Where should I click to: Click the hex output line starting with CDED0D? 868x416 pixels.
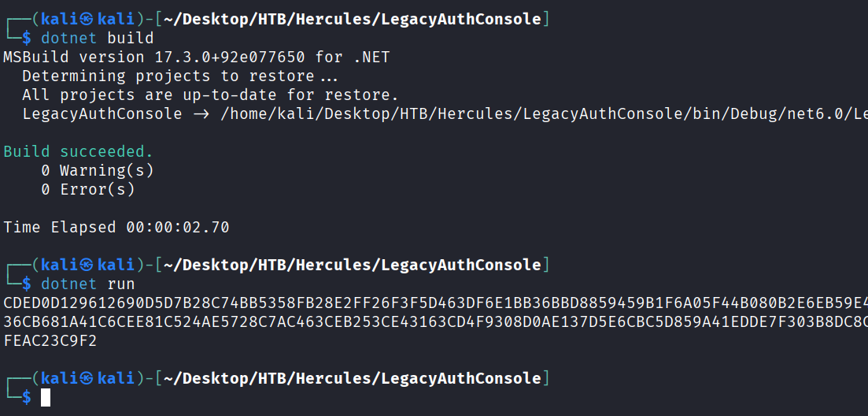coord(434,303)
